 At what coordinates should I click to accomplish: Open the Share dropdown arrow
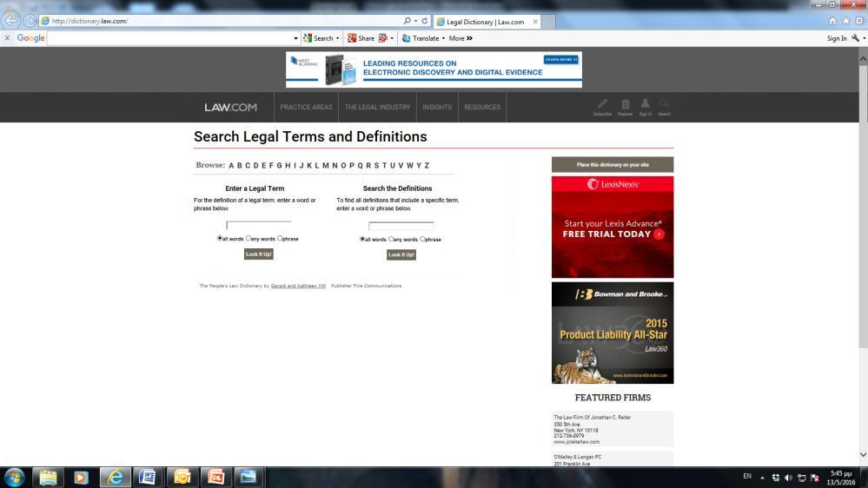click(392, 38)
